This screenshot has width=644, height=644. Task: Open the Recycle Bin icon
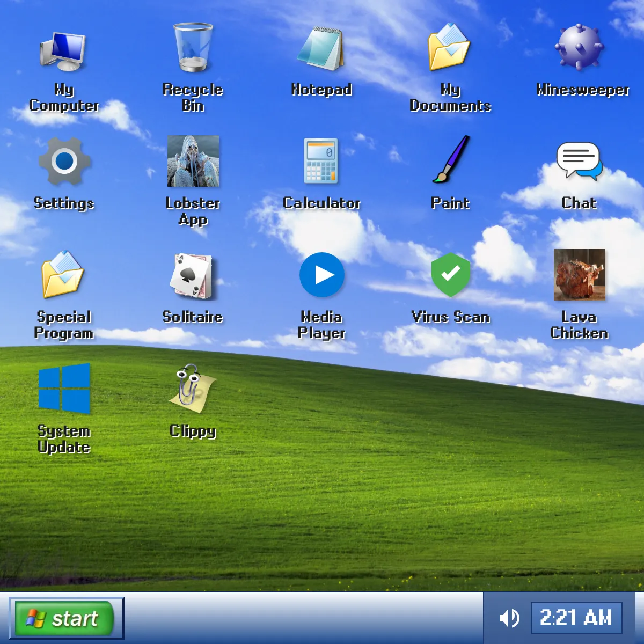pos(193,48)
